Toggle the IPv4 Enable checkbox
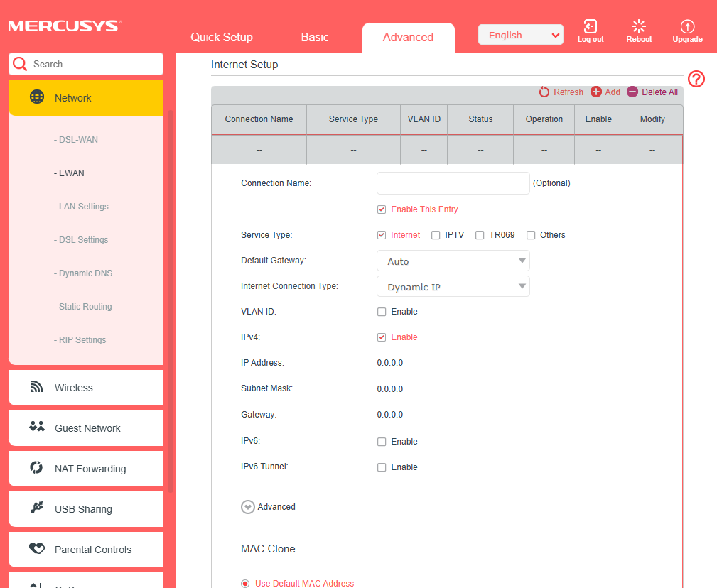This screenshot has width=717, height=588. click(x=382, y=337)
